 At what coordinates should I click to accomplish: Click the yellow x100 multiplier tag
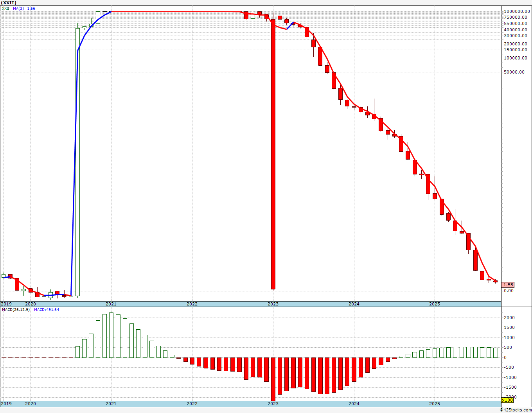tap(507, 400)
